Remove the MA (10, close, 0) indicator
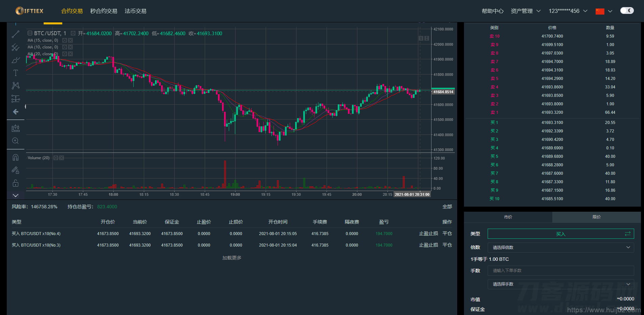The image size is (644, 315). point(70,47)
